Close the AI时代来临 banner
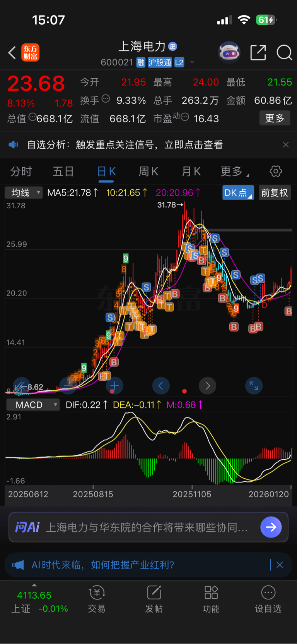297x644 pixels. coord(280,565)
